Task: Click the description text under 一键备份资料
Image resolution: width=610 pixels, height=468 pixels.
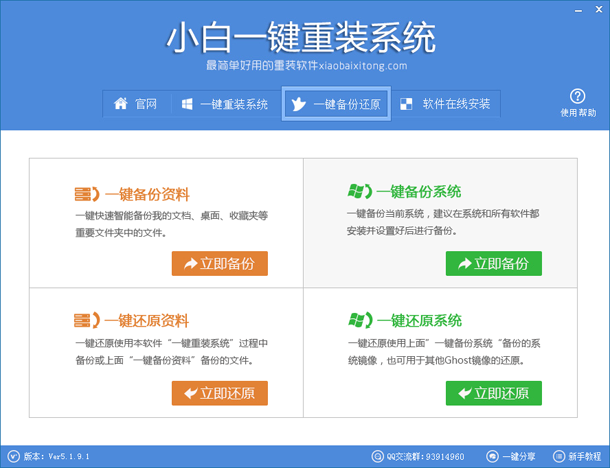Action: coord(172,224)
